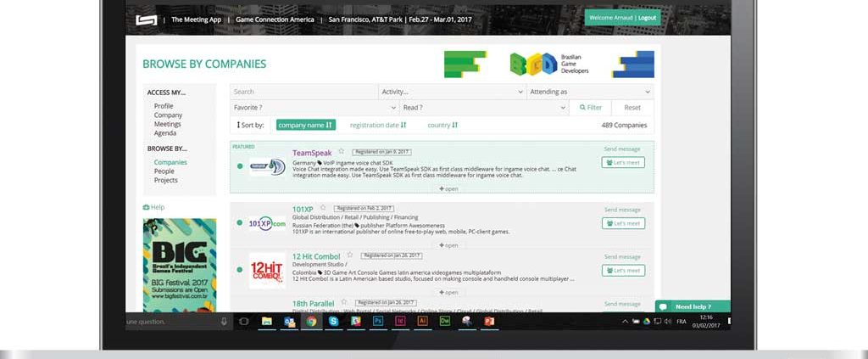Open the Read ? dropdown

click(484, 108)
